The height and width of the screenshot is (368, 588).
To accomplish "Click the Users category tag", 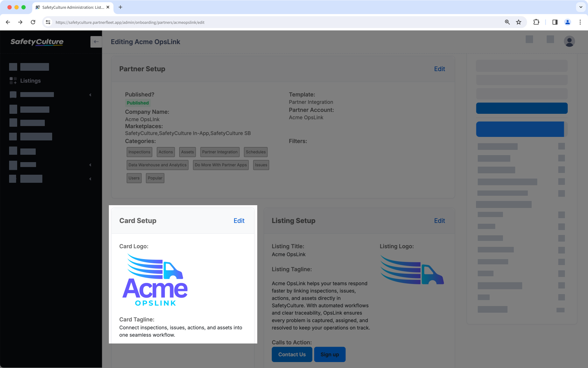I will [134, 178].
